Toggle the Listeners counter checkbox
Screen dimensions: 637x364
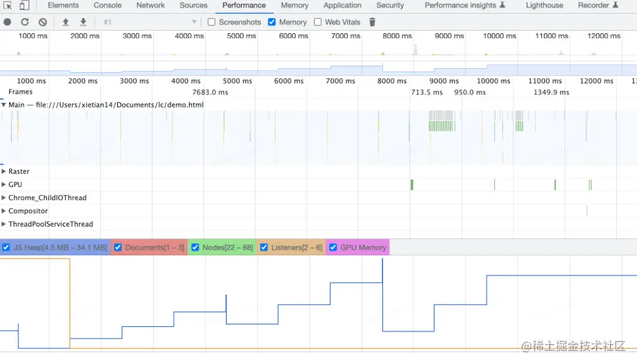click(x=264, y=247)
